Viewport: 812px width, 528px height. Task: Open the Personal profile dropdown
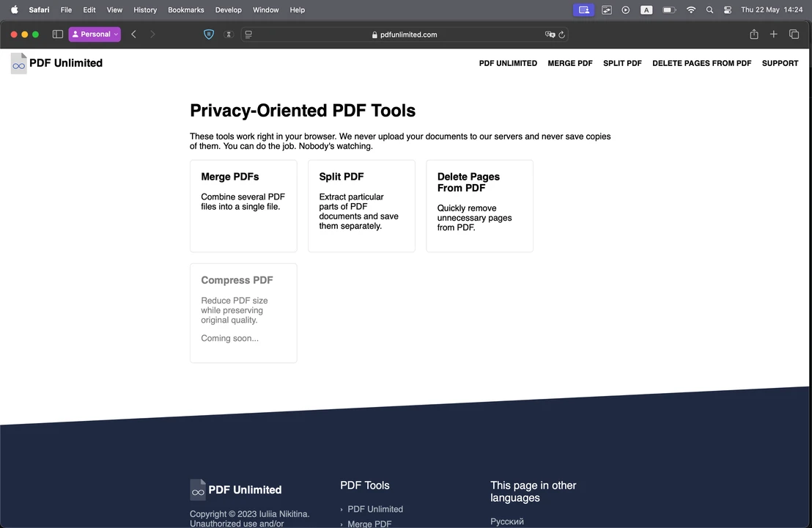click(95, 34)
